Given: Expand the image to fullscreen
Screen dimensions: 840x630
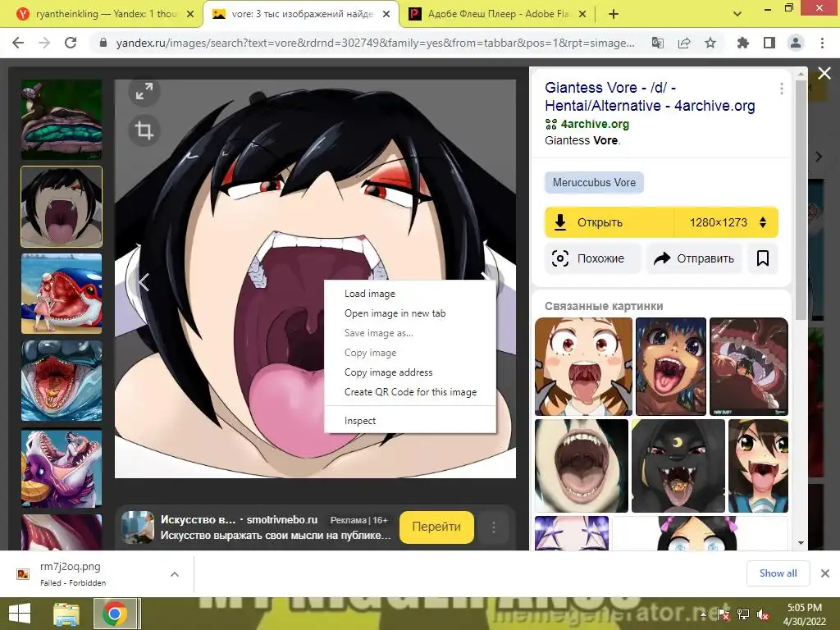Looking at the screenshot, I should [144, 91].
